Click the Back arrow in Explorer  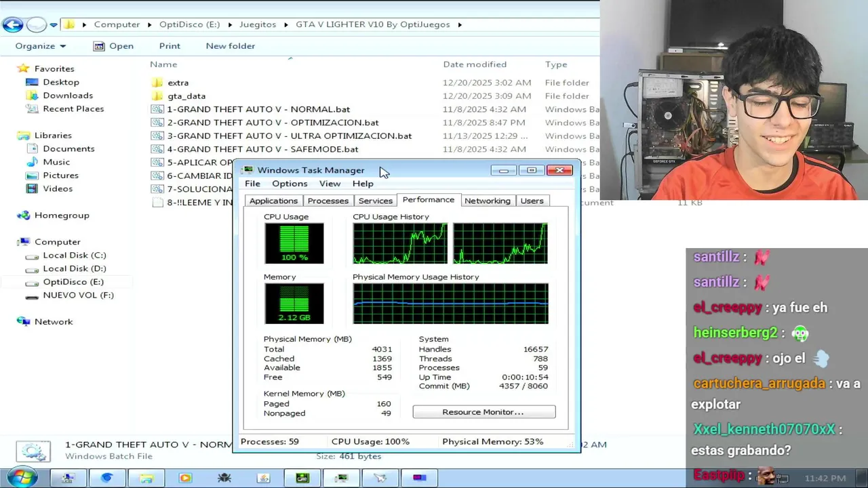pos(12,25)
